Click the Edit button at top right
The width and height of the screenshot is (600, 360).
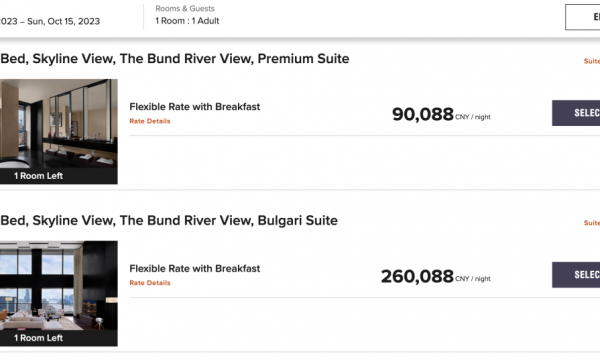tap(582, 17)
